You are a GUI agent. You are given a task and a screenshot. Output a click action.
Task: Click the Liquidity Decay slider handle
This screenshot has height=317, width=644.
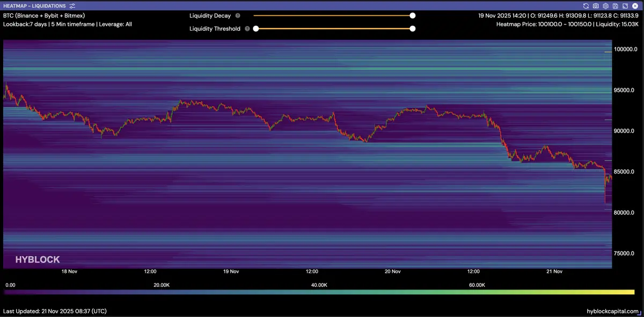point(413,16)
